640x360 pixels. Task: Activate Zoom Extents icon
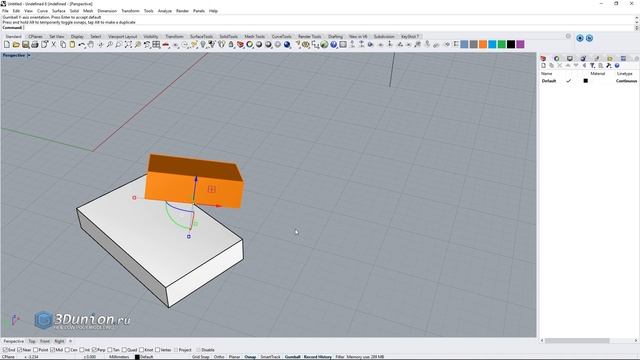[128, 44]
